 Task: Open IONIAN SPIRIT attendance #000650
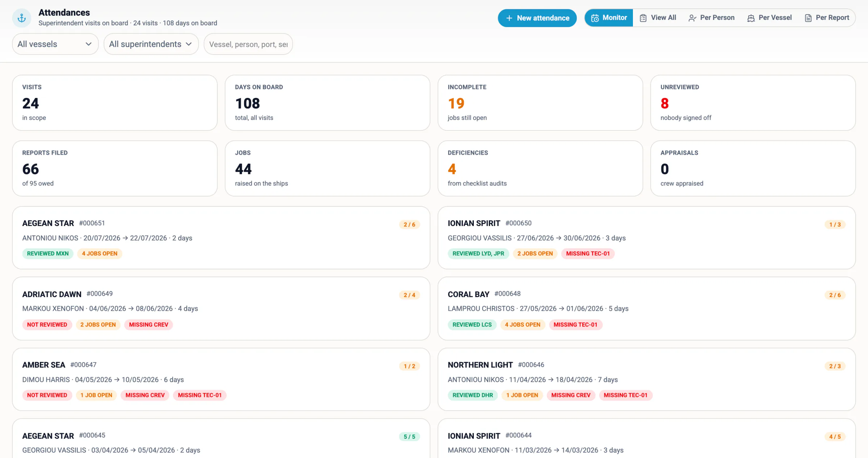pyautogui.click(x=647, y=238)
